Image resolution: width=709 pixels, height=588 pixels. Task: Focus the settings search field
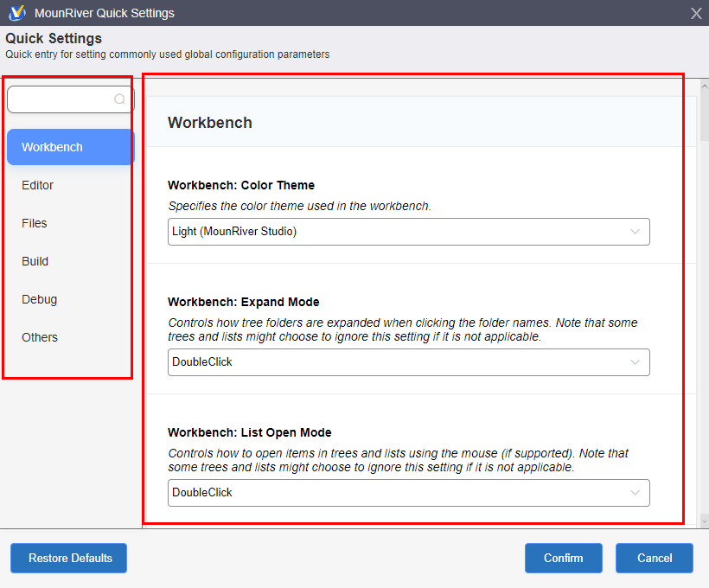[71, 99]
